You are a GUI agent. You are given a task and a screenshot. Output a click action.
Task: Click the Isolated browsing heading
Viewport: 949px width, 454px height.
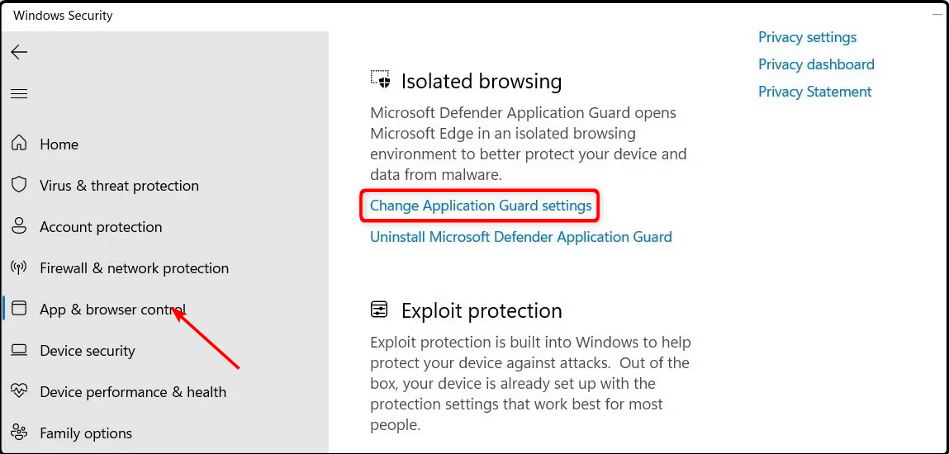[481, 81]
